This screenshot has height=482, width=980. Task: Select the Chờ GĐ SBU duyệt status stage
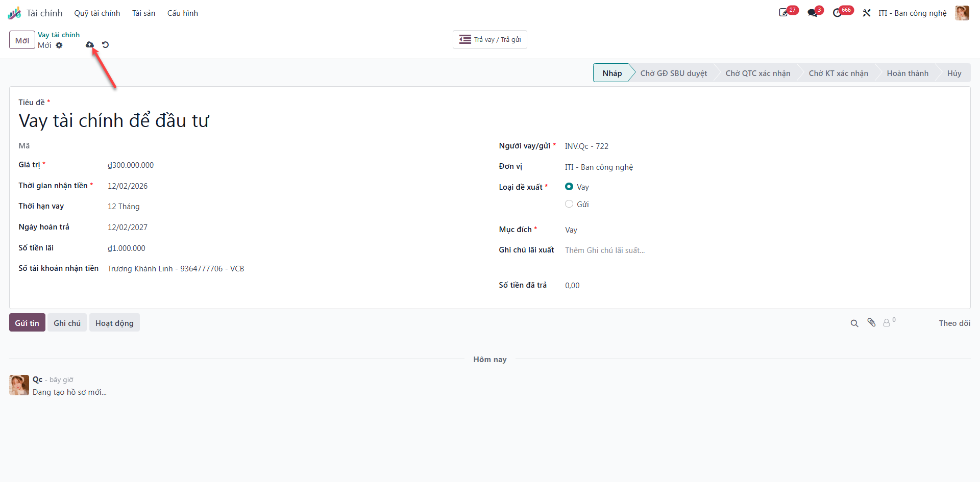[674, 73]
